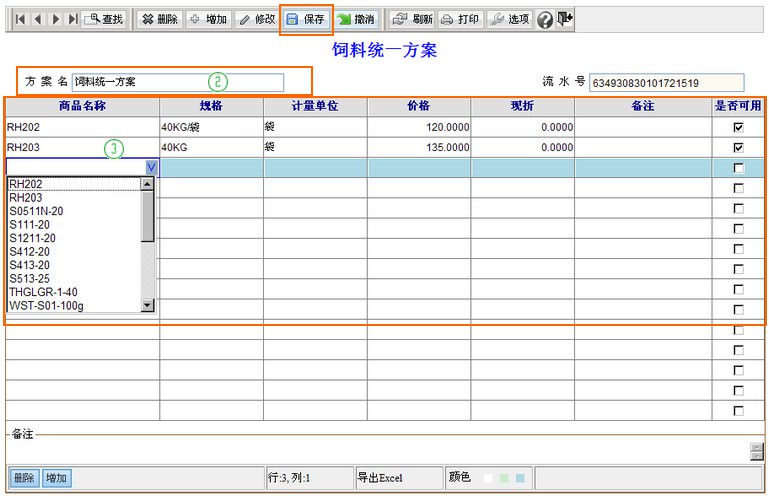Screen dimensions: 769x496
Task: Click the 刷新 refresh toolbar button
Action: (411, 19)
